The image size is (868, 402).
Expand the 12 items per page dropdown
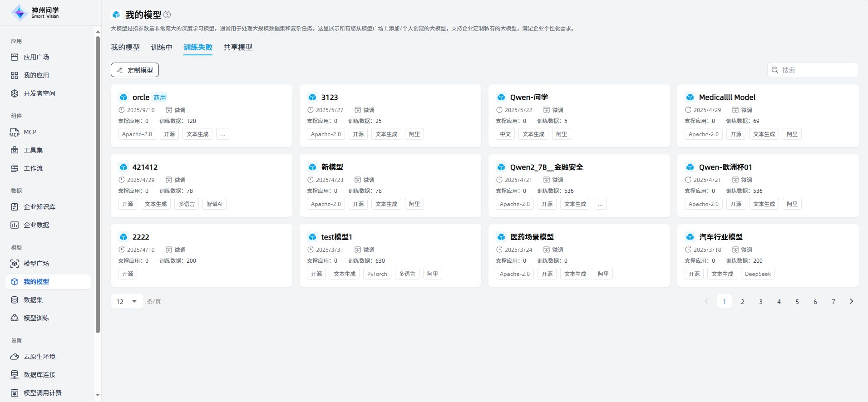[127, 301]
